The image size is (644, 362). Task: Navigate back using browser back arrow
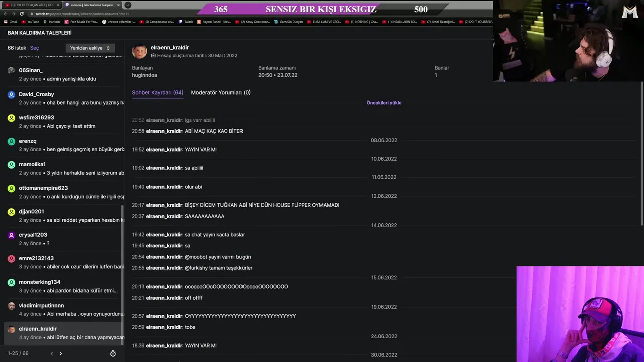tap(6, 14)
